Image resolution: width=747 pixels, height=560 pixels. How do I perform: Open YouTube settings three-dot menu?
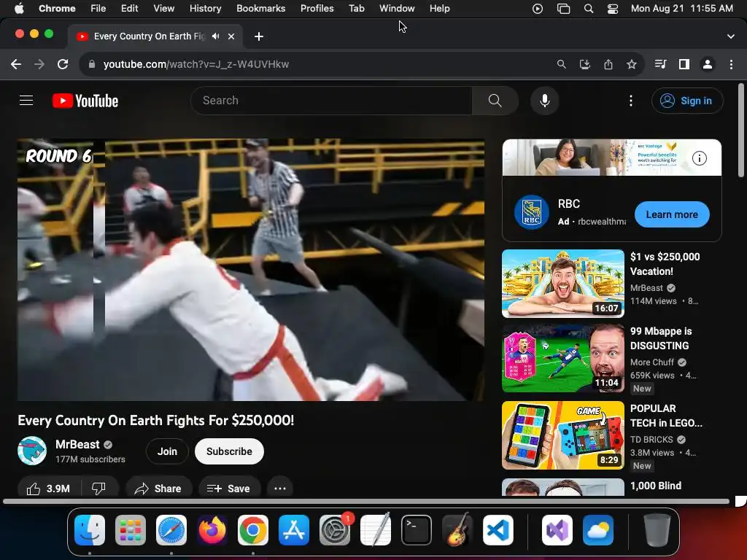point(631,101)
